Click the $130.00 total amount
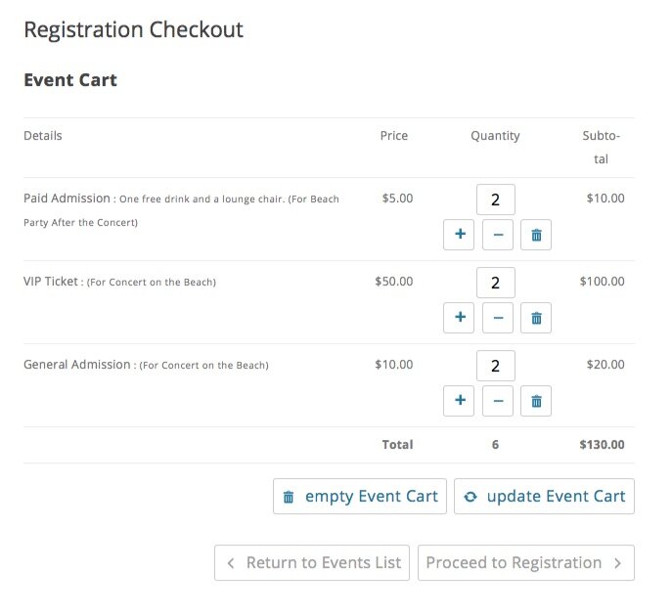The width and height of the screenshot is (672, 616). (x=602, y=445)
